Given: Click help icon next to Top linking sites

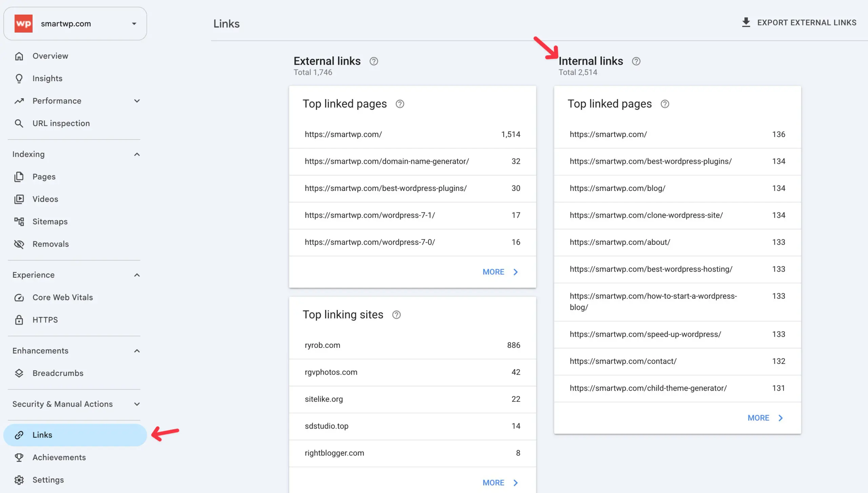Looking at the screenshot, I should tap(396, 315).
